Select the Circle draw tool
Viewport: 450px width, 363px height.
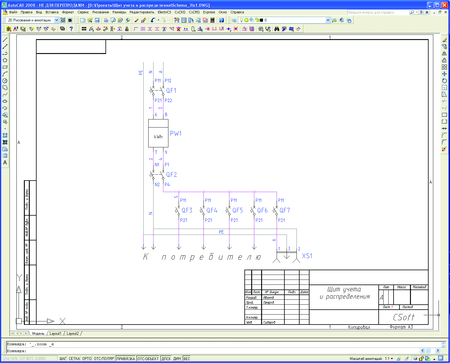click(x=5, y=81)
